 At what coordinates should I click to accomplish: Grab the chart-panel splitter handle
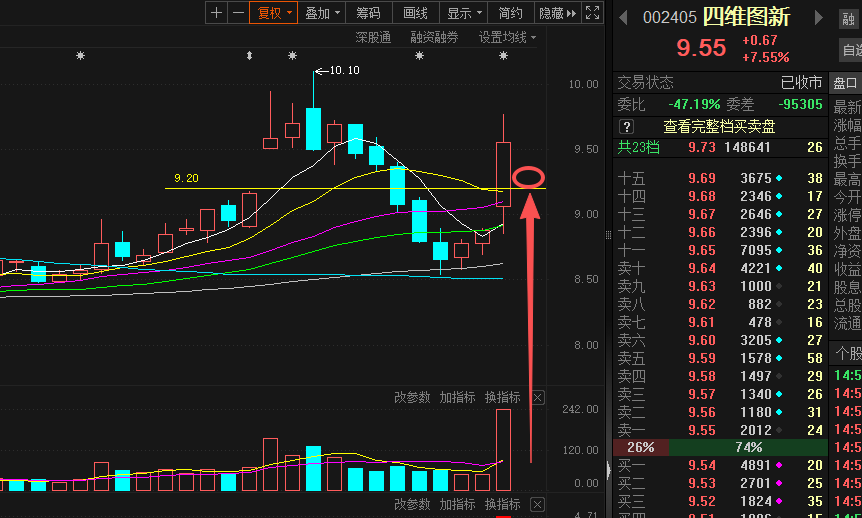click(x=608, y=235)
